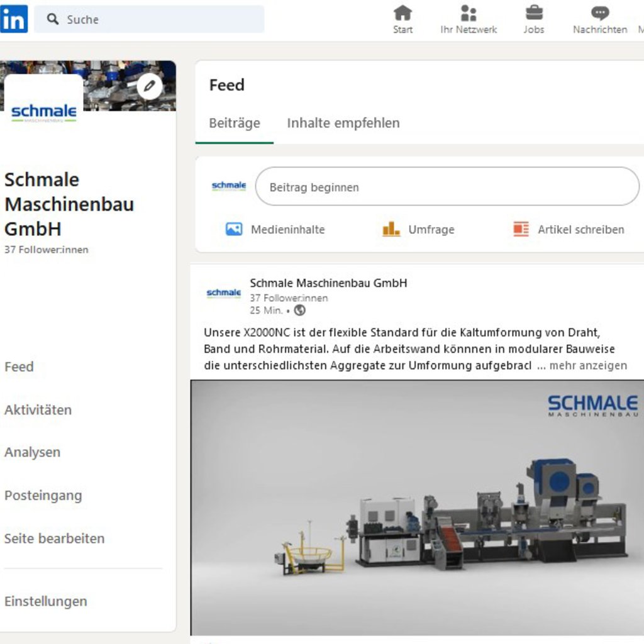Click the Schmale Maschinenbau GmbH sidebar title
The width and height of the screenshot is (644, 644).
click(x=69, y=204)
